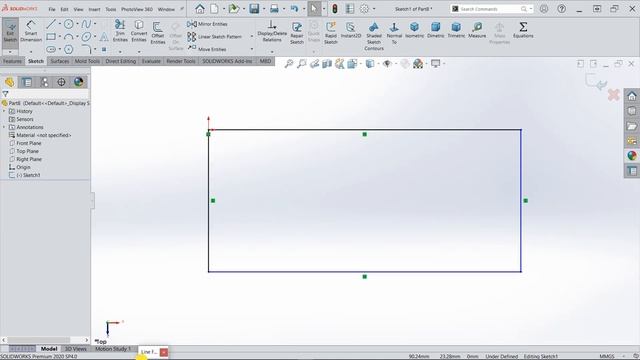Click the Zoom to Fit icon
This screenshot has height=360, width=640.
(289, 64)
